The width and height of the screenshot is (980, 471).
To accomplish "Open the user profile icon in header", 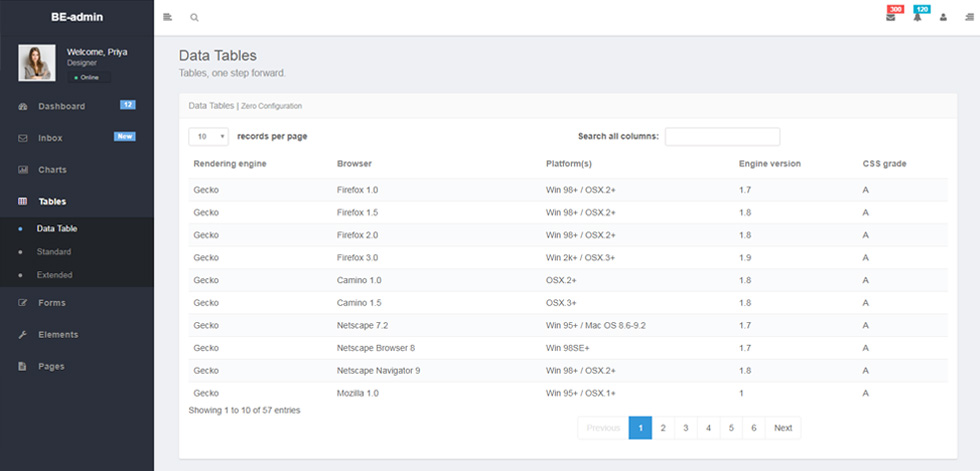I will pyautogui.click(x=943, y=17).
